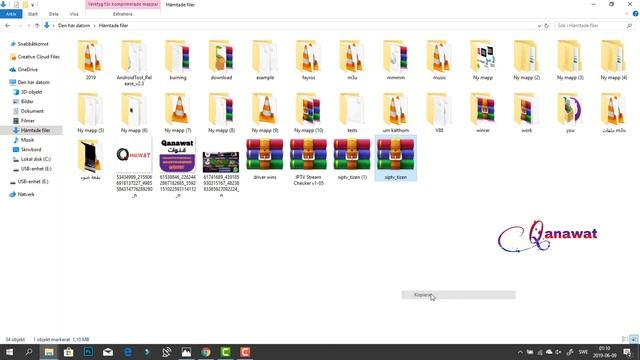Open the help question mark button

tap(636, 14)
